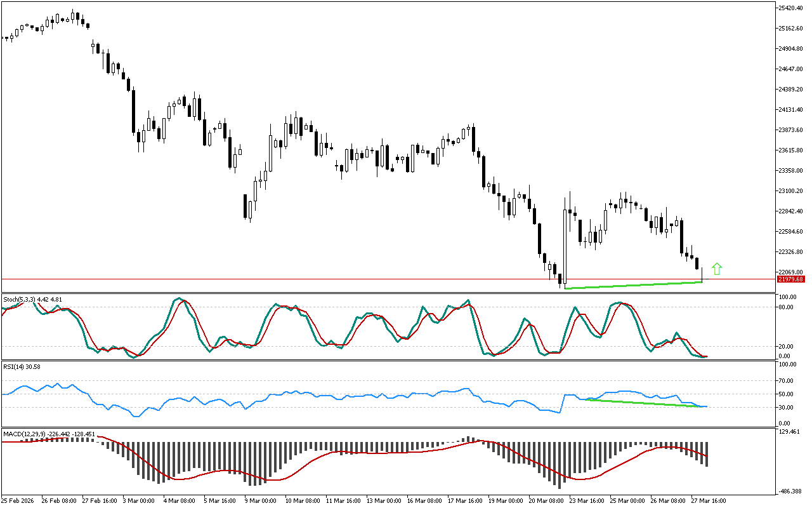The height and width of the screenshot is (508, 812).
Task: Click the -486.388 value on MACD scale
Action: click(x=791, y=491)
